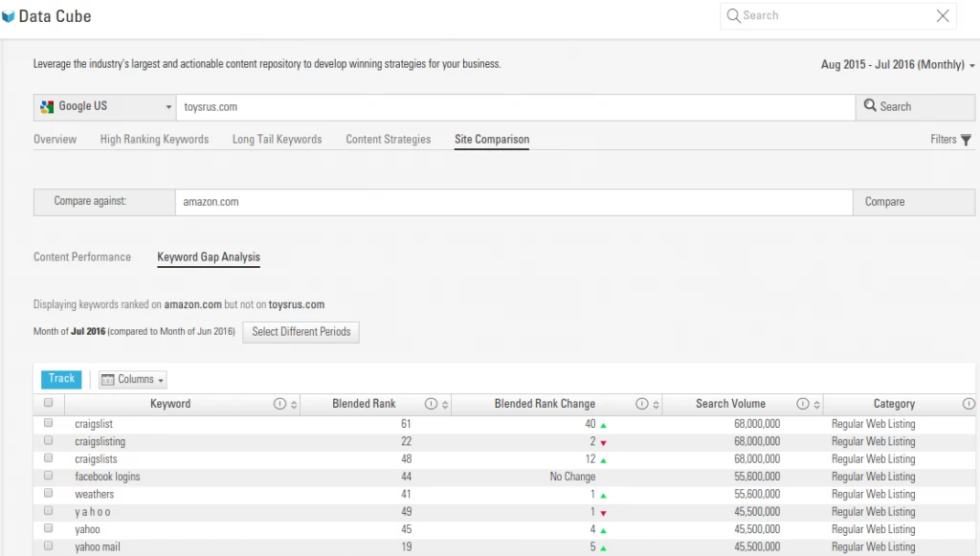980x556 pixels.
Task: Toggle the select-all checkbox in table header
Action: pos(48,403)
